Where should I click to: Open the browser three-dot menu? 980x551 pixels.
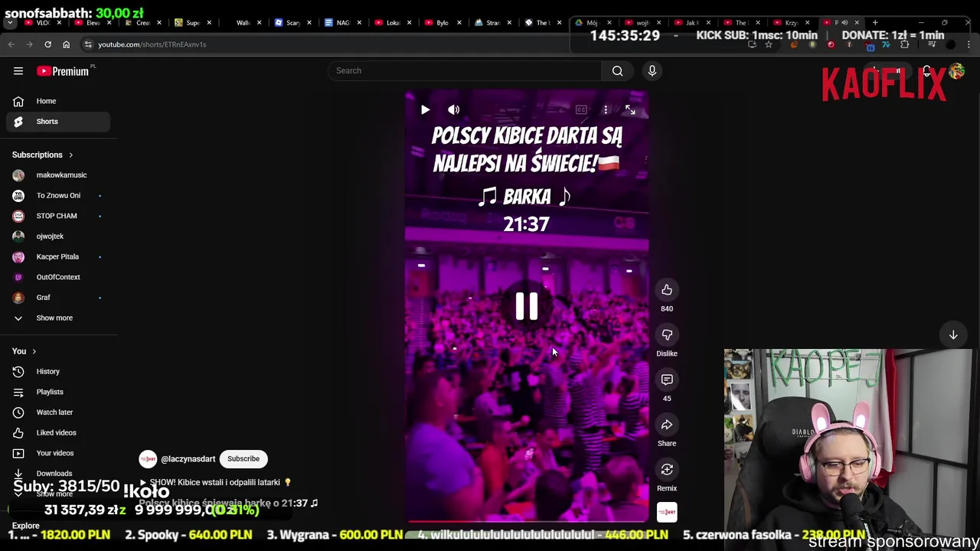pyautogui.click(x=969, y=44)
